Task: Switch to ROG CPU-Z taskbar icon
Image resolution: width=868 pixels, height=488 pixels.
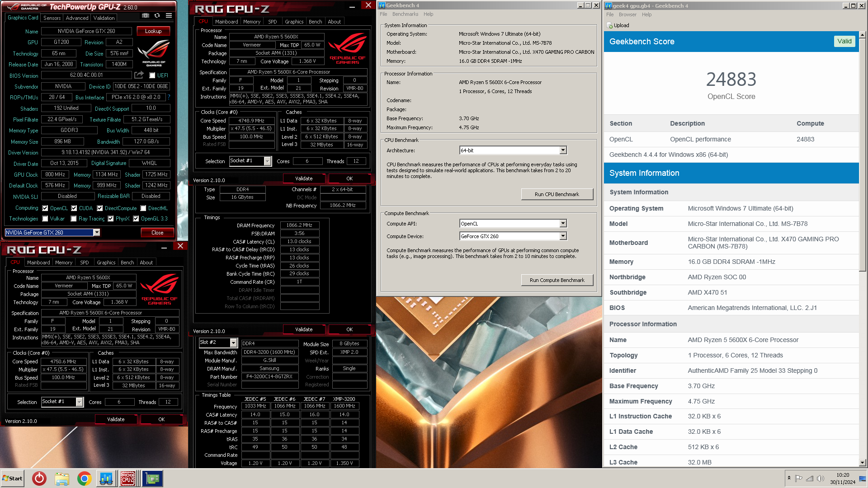Action: tap(128, 479)
